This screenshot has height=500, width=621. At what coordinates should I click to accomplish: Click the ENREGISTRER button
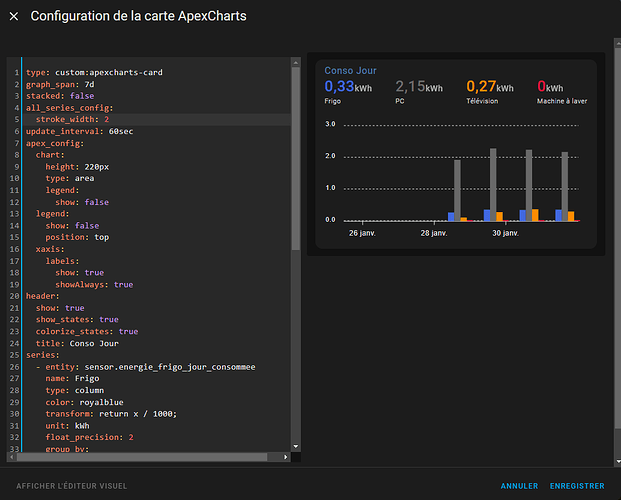click(577, 486)
